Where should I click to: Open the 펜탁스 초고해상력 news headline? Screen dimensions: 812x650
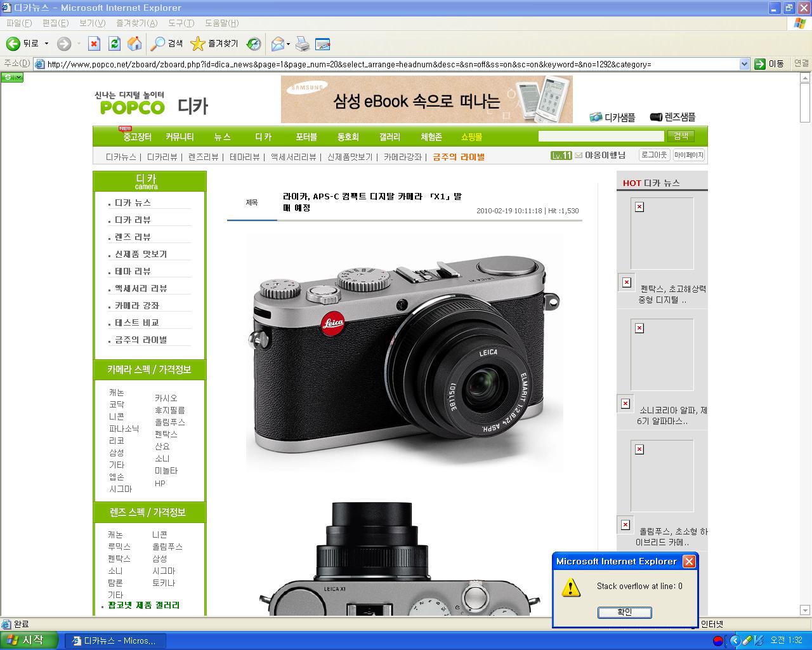[x=672, y=294]
